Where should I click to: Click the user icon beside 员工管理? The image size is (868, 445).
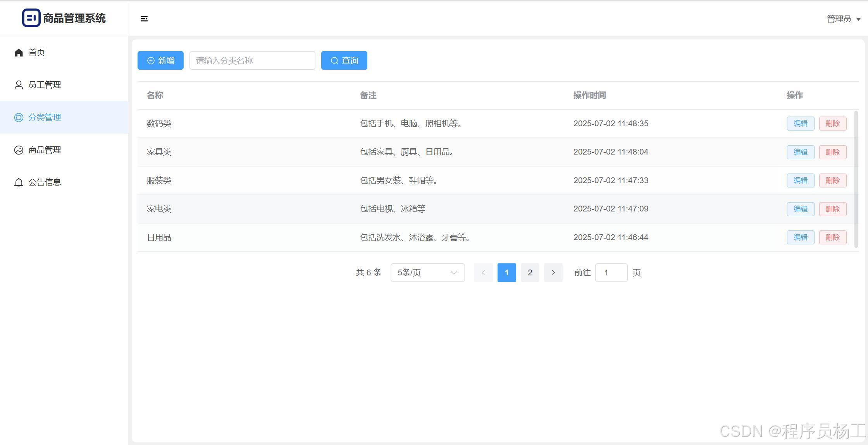[19, 85]
